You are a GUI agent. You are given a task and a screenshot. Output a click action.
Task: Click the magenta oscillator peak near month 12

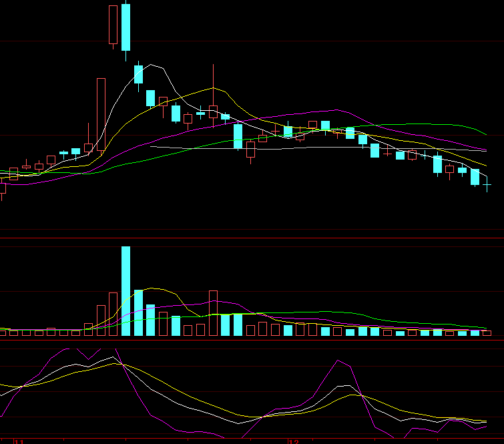point(338,360)
